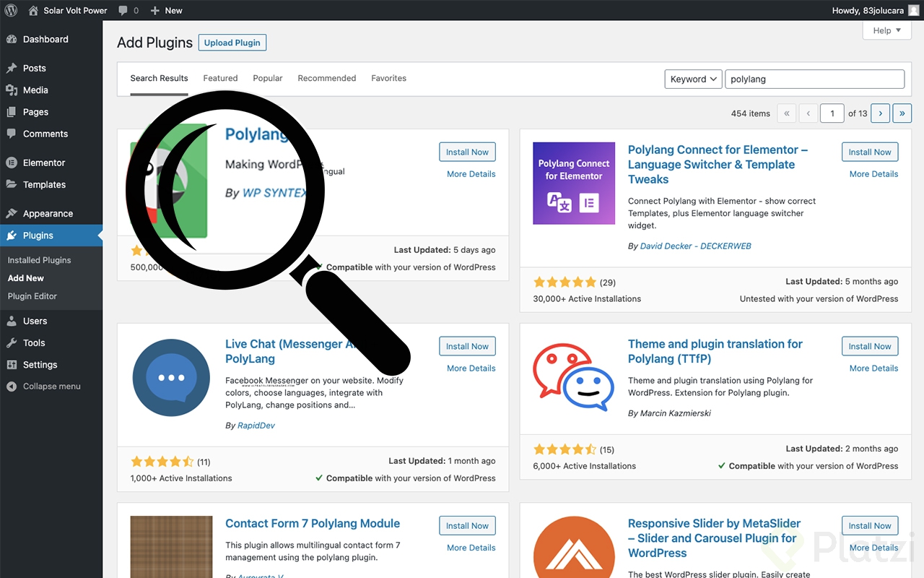View More Details for Polylang

[471, 174]
